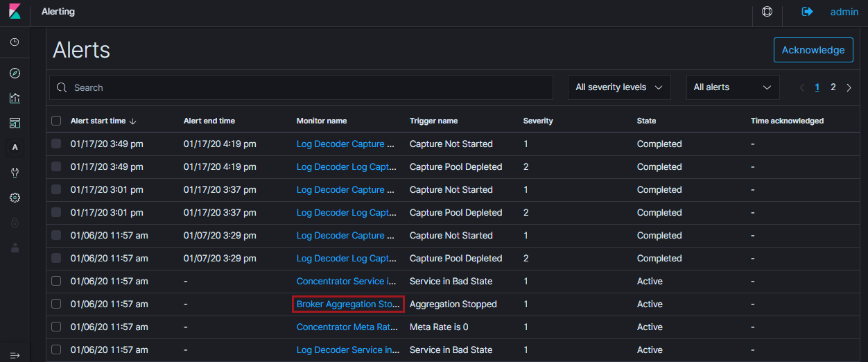Open Management via the gear icon

(15, 198)
